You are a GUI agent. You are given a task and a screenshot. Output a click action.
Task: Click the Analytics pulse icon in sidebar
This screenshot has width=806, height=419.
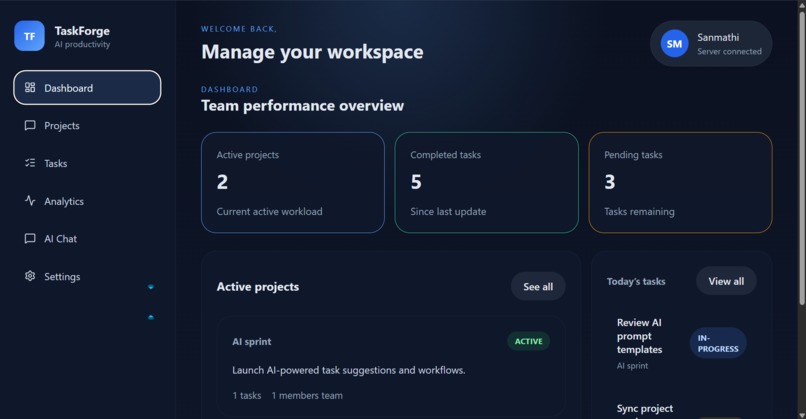pos(30,201)
